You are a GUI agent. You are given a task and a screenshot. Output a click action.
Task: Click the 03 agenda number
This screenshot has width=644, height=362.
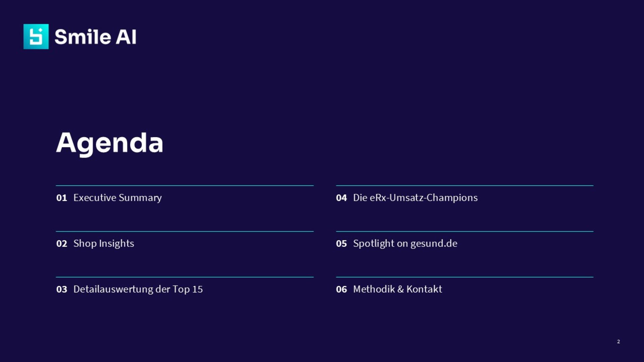click(62, 289)
